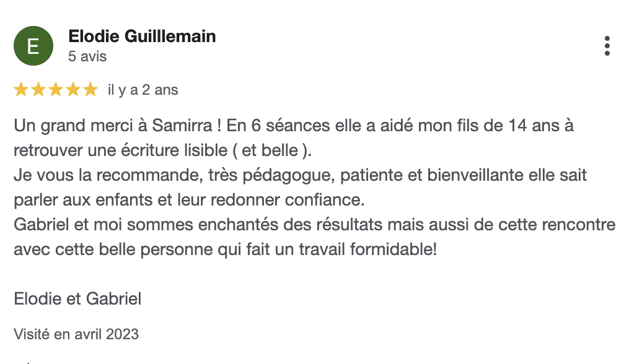Click the phrase "parler aux enfants"
637x364 pixels.
pos(69,200)
